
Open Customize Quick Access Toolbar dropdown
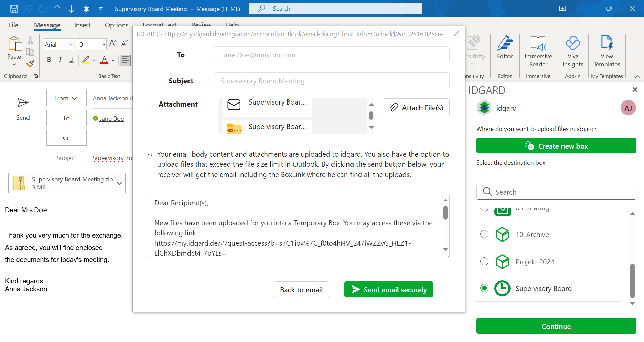coord(101,9)
